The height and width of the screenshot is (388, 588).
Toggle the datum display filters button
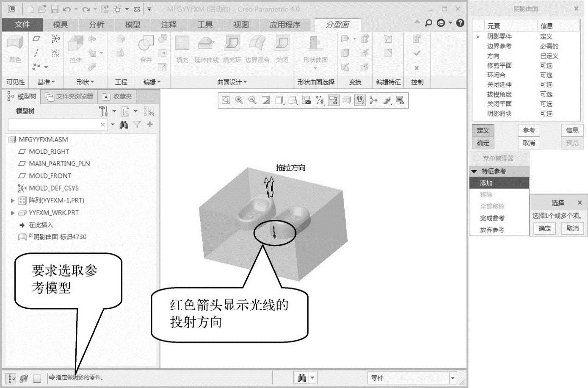(320, 100)
